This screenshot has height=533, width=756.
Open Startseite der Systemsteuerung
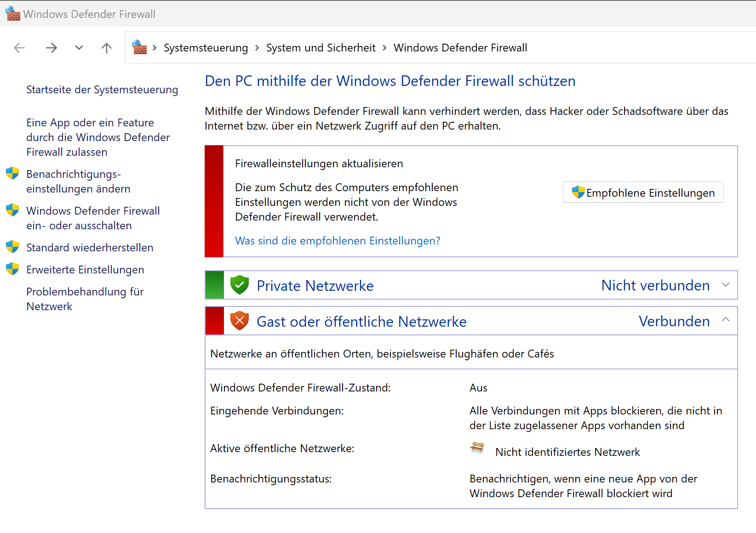pos(102,90)
